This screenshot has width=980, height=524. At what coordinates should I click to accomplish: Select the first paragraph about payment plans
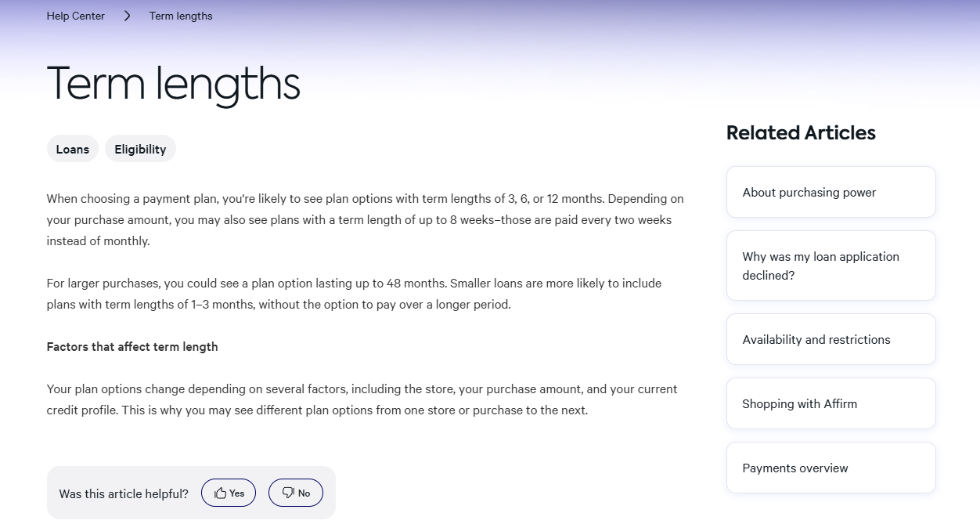click(x=364, y=219)
